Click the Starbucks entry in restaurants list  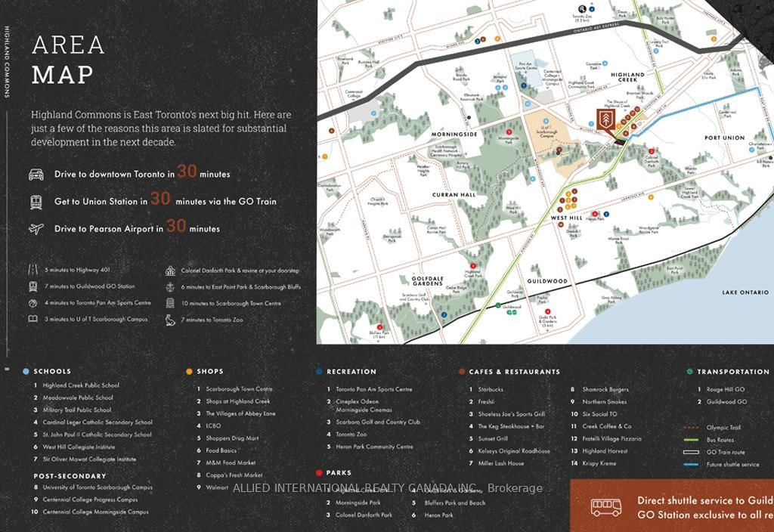(491, 390)
